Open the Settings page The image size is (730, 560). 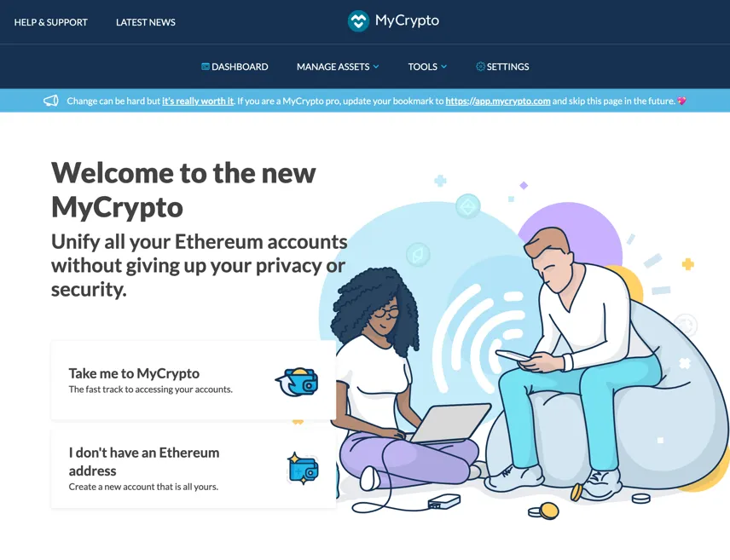pyautogui.click(x=502, y=66)
